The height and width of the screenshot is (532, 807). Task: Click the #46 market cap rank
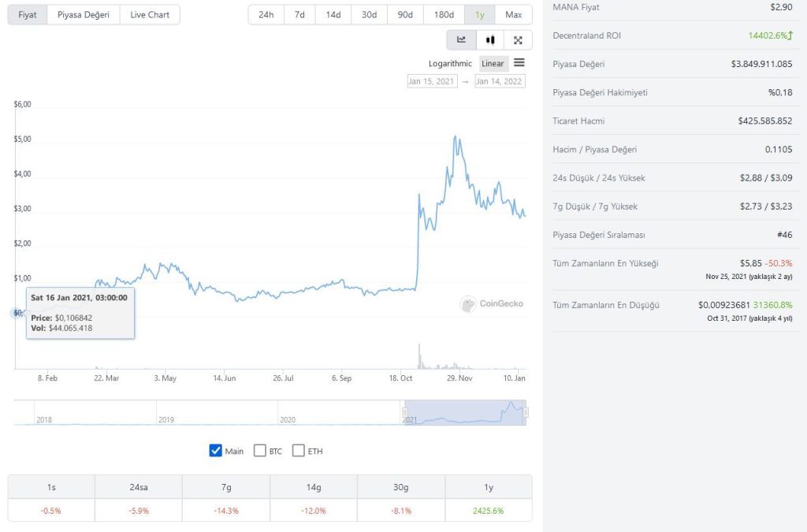pos(785,235)
